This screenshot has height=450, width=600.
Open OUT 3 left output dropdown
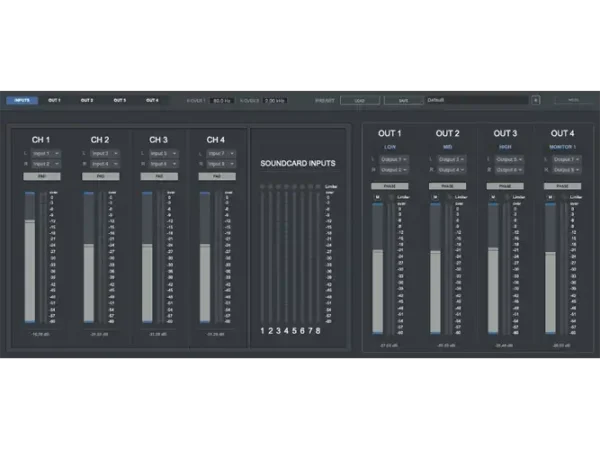point(509,159)
